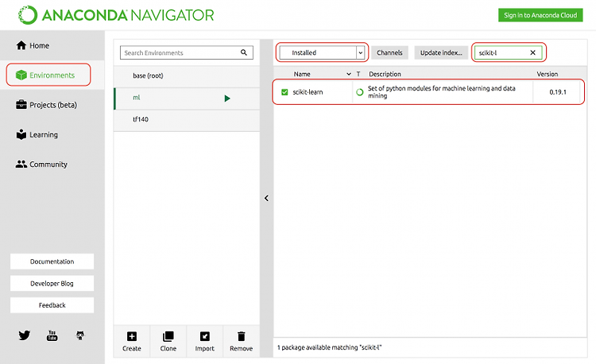Sort packages by Name column
This screenshot has height=364, width=596.
[x=302, y=74]
